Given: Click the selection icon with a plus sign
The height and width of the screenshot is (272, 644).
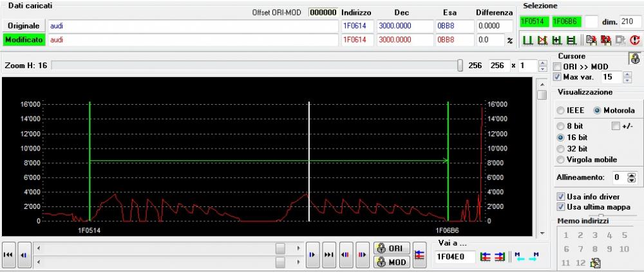Looking at the screenshot, I should tap(556, 41).
